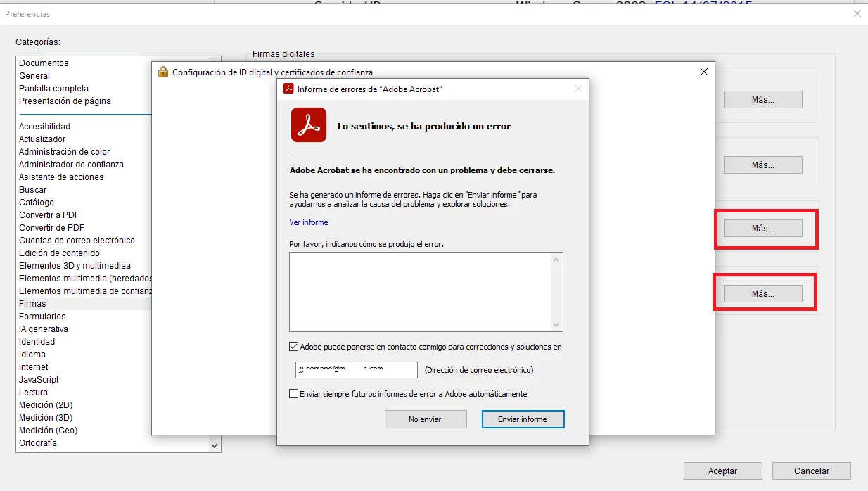Screen dimensions: 868x491
Task: Click into the error description text area
Action: pos(420,292)
